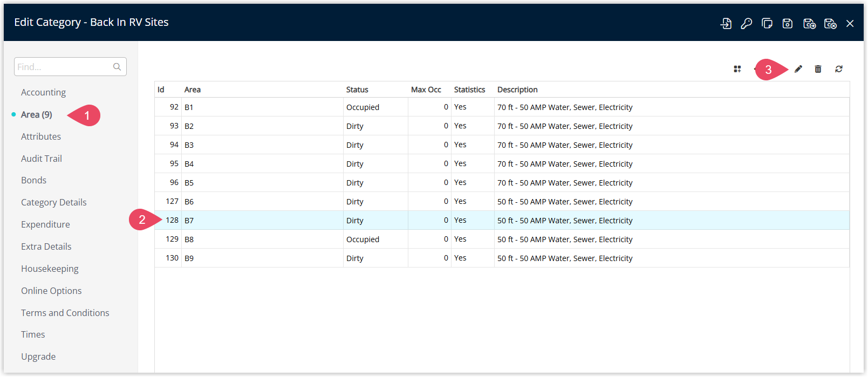Open Online Options
This screenshot has width=868, height=377.
tap(51, 291)
